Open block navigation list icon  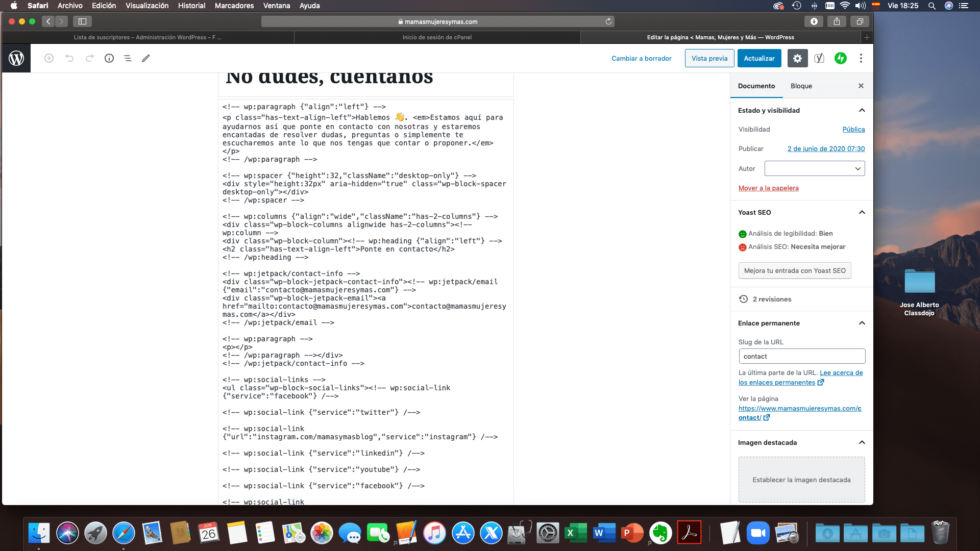point(128,58)
